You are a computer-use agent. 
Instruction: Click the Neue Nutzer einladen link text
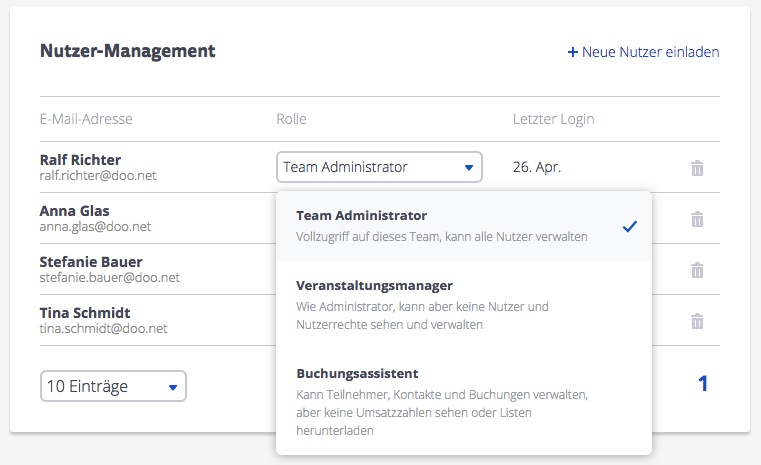click(650, 52)
